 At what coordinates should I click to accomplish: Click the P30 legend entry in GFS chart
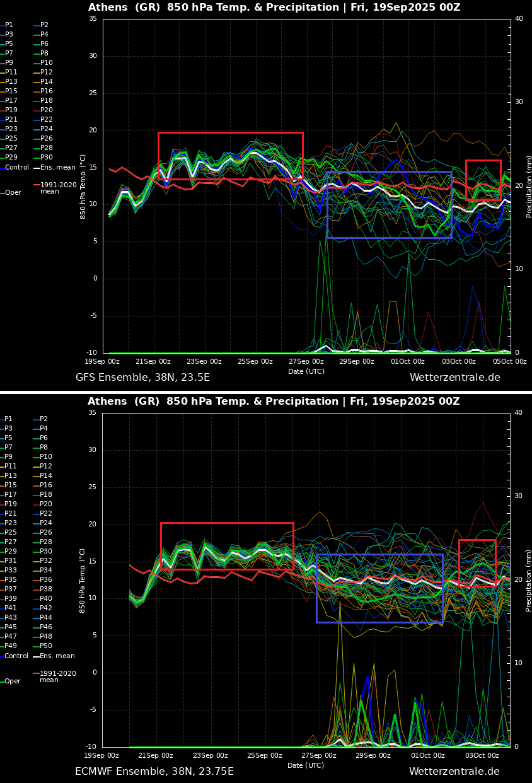coord(46,158)
